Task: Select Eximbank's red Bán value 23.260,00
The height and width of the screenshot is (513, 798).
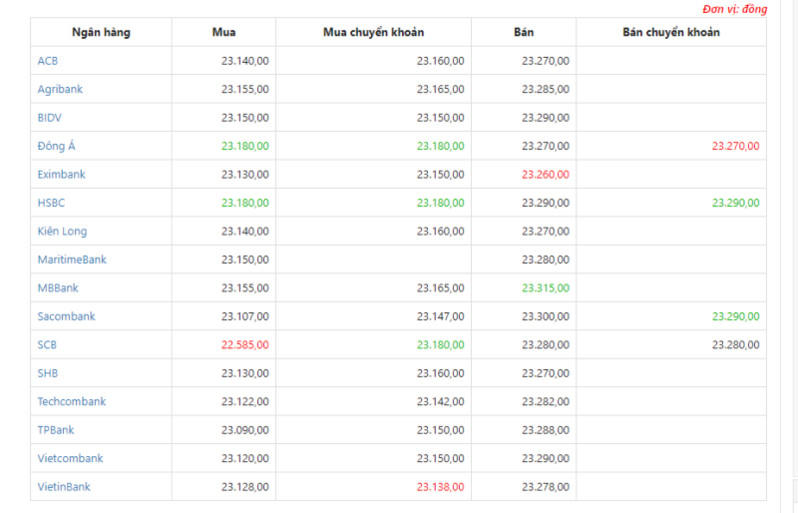Action: coord(546,175)
